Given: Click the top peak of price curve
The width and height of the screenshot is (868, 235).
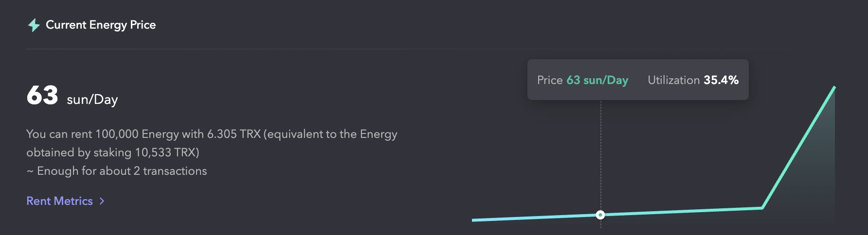Looking at the screenshot, I should click(834, 88).
